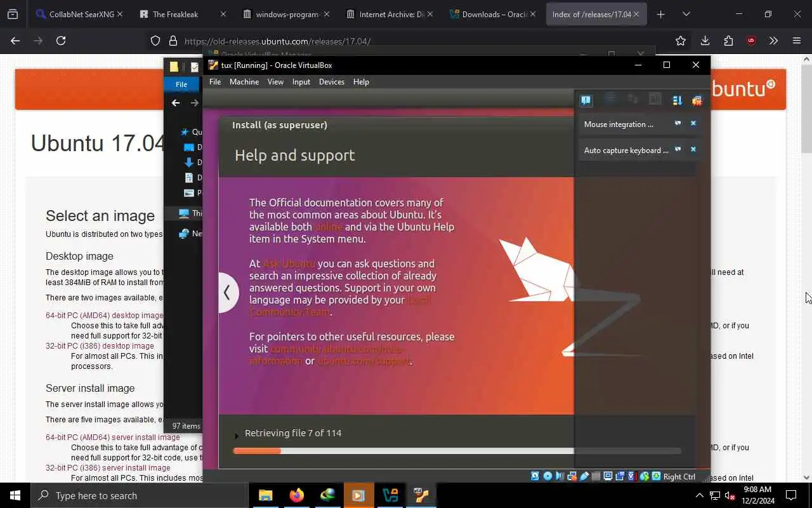The image size is (812, 508).
Task: Expand Mouse integration notification details
Action: tap(678, 123)
